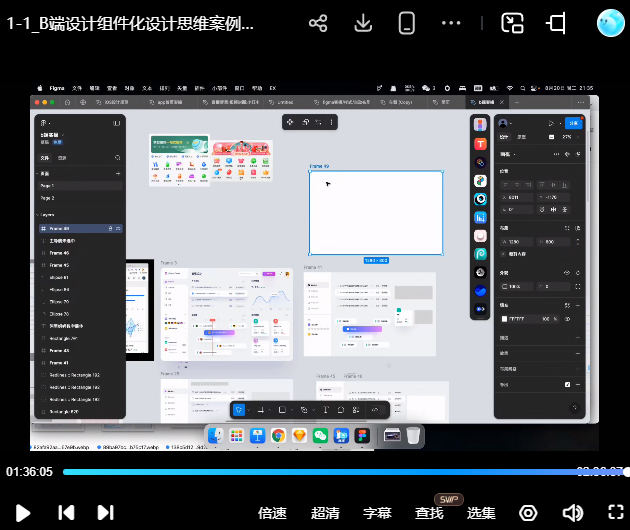Click the white Frame 69 on canvas

coord(376,213)
